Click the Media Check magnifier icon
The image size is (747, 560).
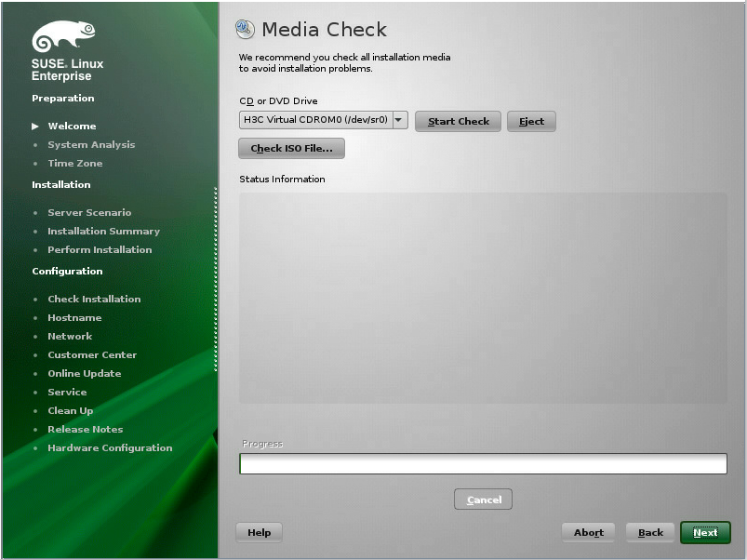[x=245, y=29]
